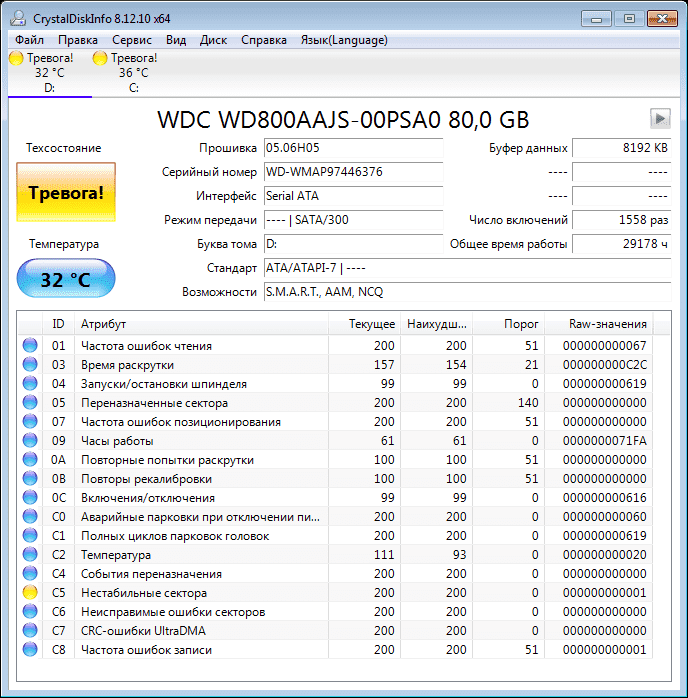This screenshot has width=688, height=698.
Task: Click the Прошивка field 05.06H05
Action: (353, 148)
